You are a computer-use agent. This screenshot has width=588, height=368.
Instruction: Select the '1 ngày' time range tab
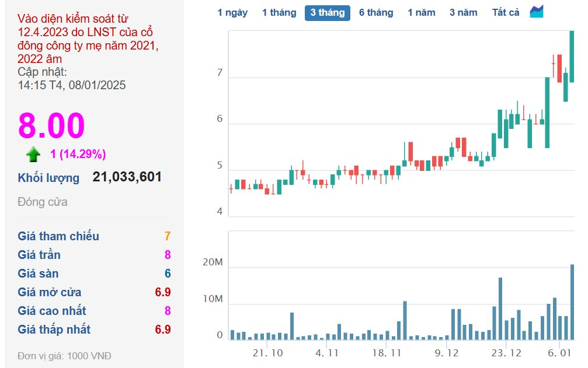(x=232, y=13)
